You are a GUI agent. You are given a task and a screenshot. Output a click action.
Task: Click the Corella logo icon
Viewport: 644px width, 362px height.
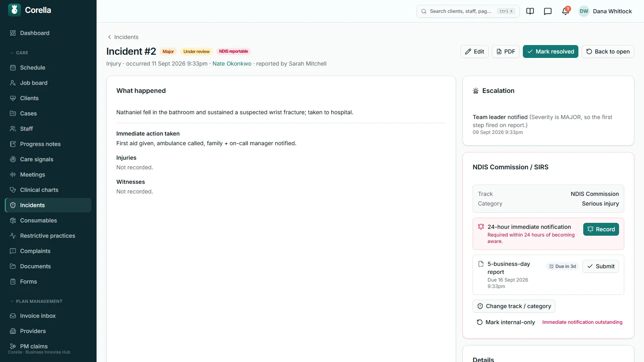(x=14, y=10)
